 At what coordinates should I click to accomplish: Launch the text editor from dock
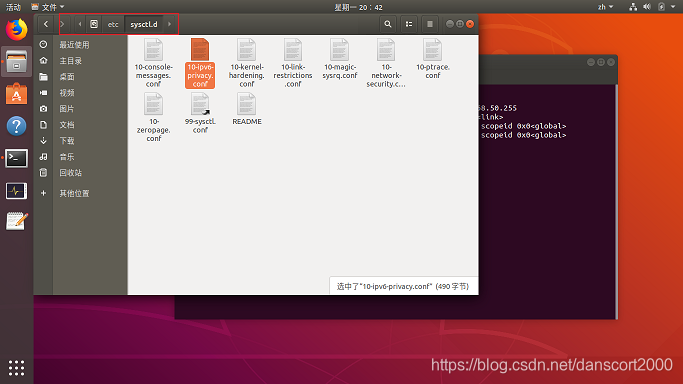[17, 221]
